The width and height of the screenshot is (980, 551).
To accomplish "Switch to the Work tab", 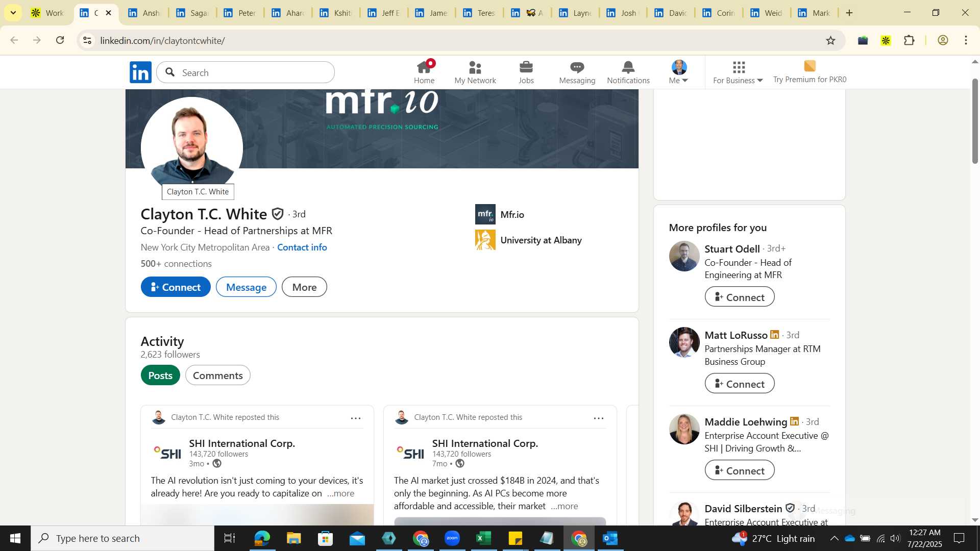I will [x=47, y=13].
